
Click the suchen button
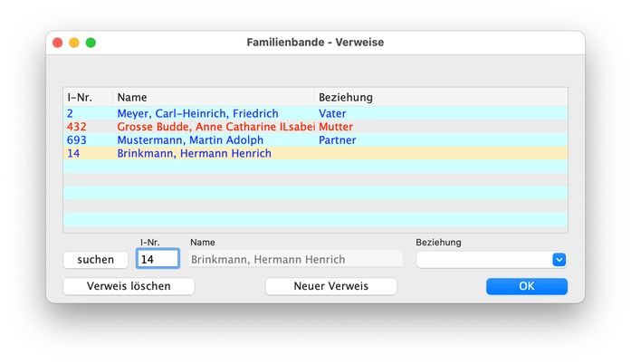[95, 260]
